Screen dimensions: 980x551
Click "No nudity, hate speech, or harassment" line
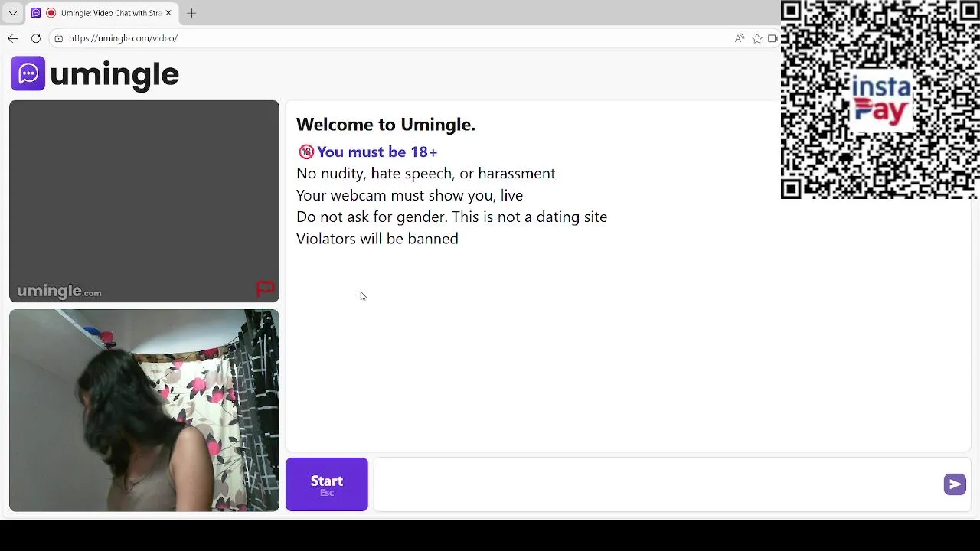pyautogui.click(x=426, y=174)
